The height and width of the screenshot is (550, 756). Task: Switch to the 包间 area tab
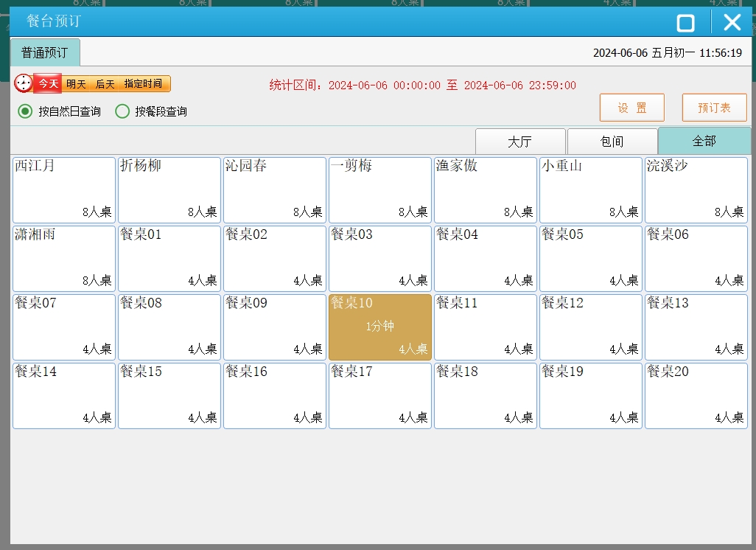click(612, 142)
